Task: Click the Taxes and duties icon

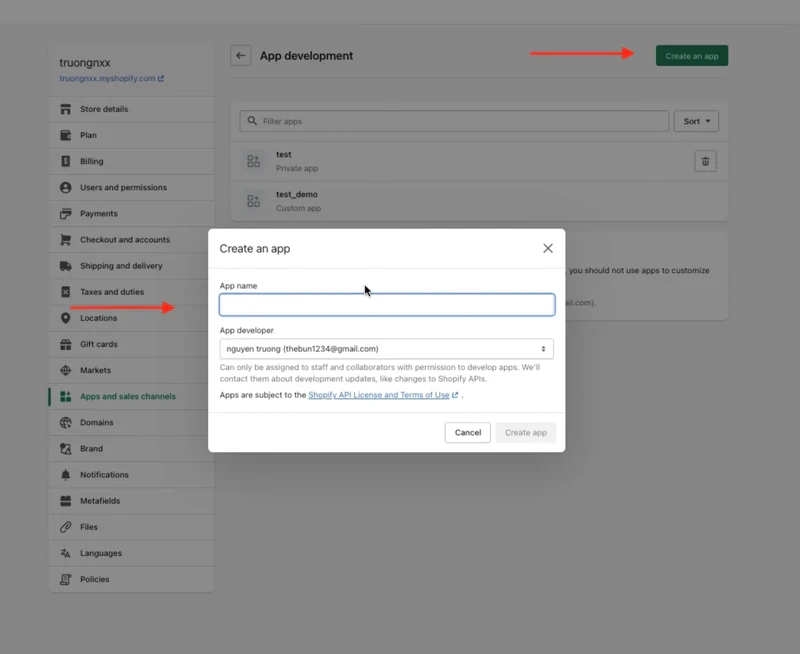Action: [x=65, y=292]
